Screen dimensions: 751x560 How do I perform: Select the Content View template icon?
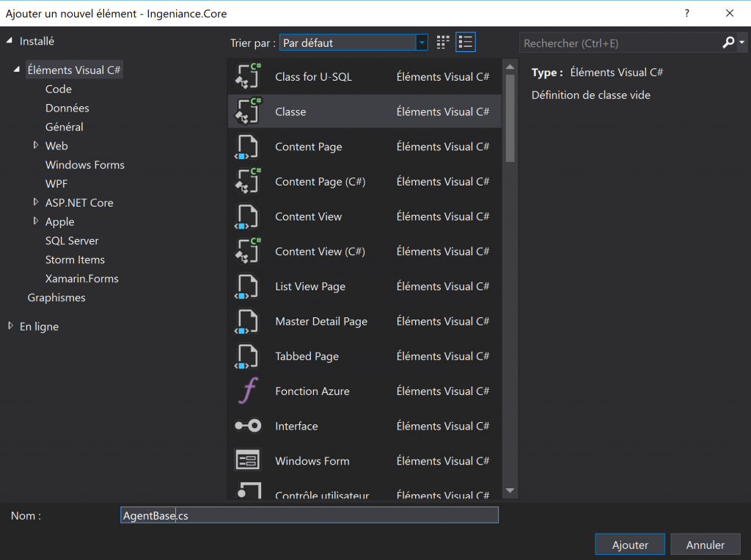pyautogui.click(x=246, y=216)
